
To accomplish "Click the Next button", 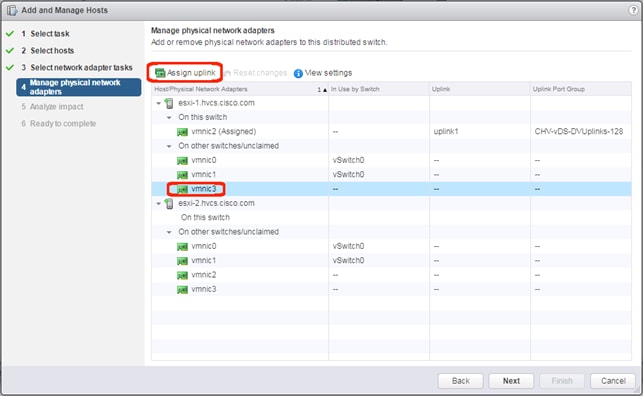I will 511,381.
